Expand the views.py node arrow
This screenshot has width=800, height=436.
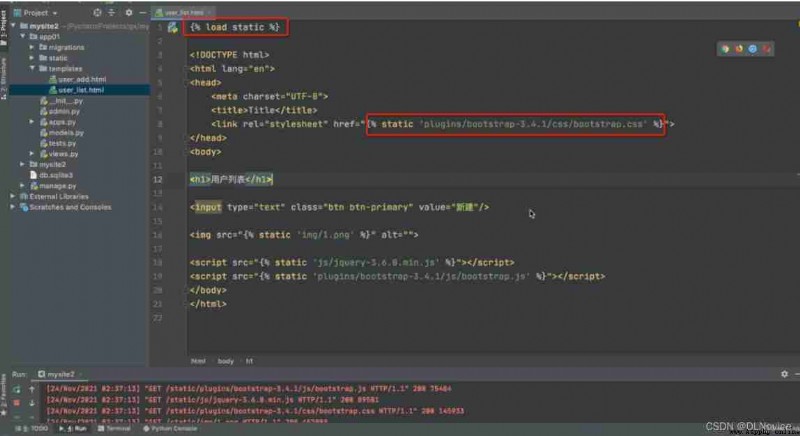[32, 153]
